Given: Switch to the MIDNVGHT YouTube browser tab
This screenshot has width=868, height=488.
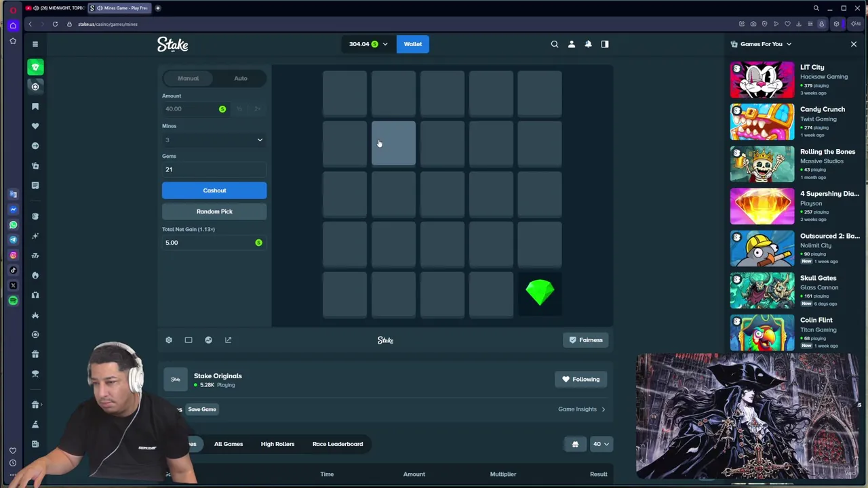Looking at the screenshot, I should 54,8.
